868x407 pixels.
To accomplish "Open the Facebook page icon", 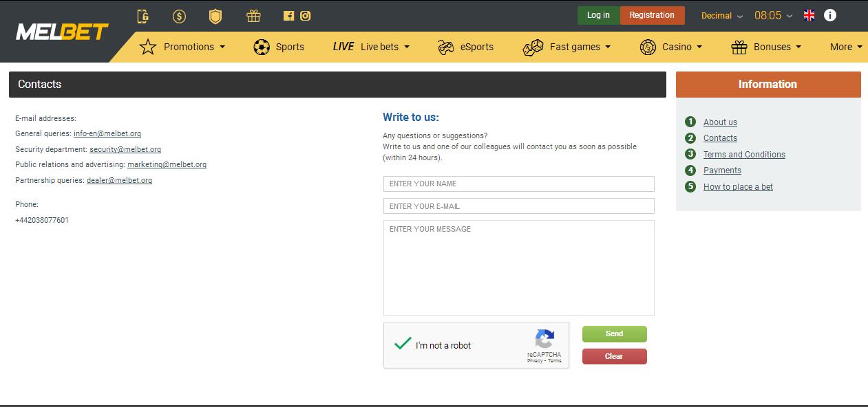I will coord(289,16).
